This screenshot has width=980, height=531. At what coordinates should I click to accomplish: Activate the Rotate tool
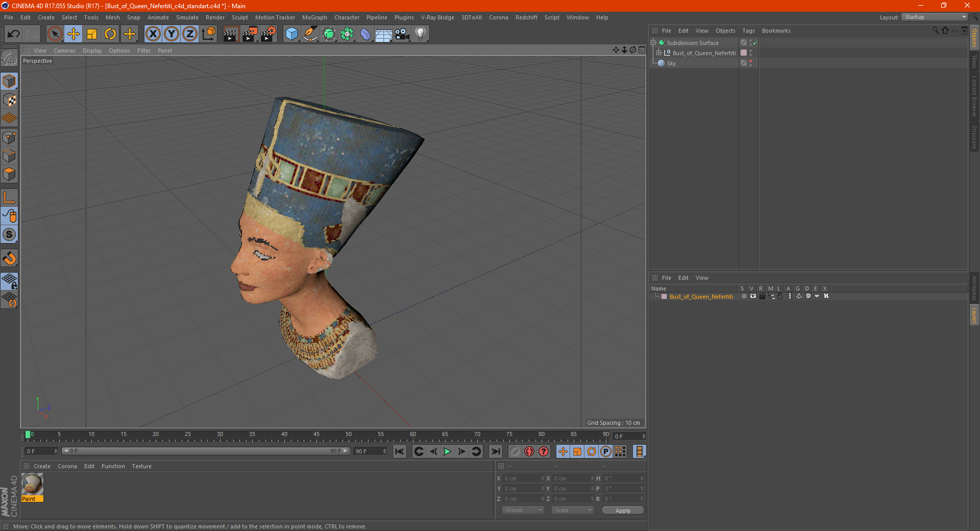click(x=110, y=34)
